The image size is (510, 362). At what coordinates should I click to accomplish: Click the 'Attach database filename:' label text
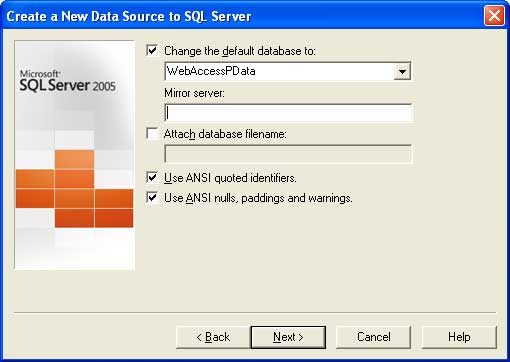225,134
